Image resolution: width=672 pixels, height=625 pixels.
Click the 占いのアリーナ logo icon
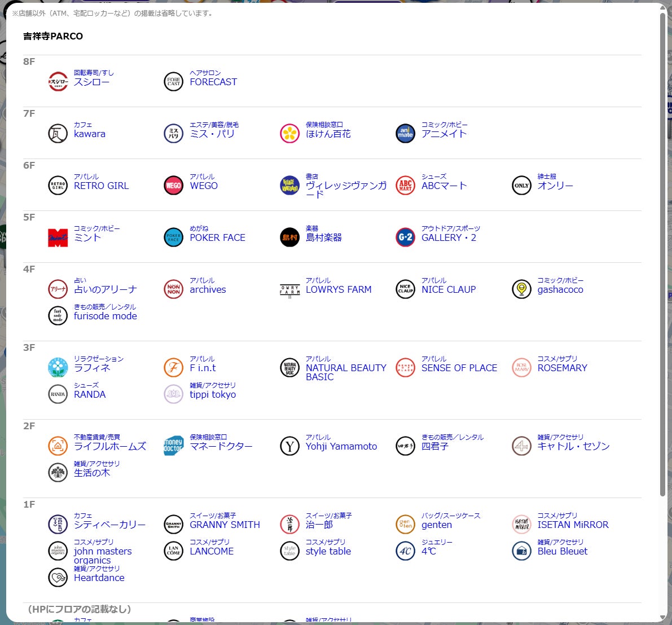point(58,289)
